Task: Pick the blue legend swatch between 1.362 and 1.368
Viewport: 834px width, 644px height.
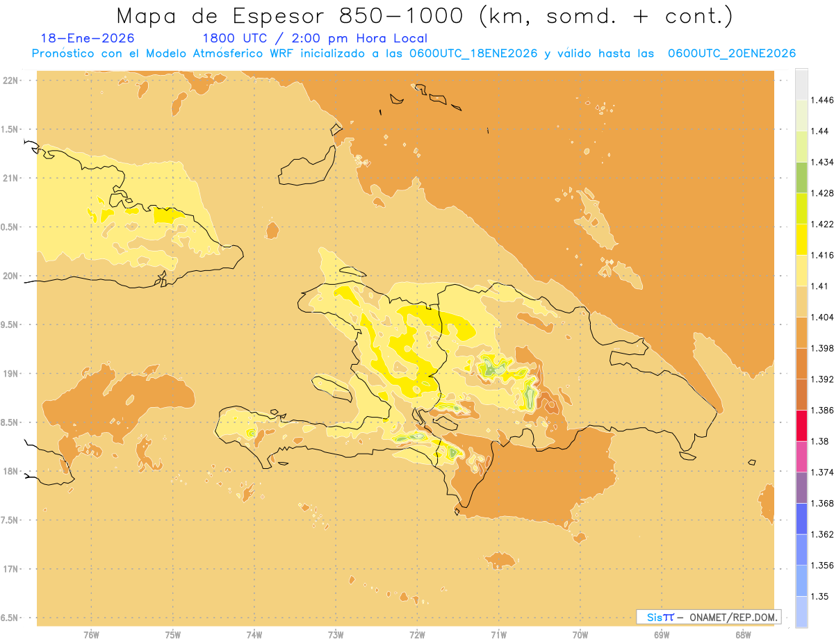Action: pyautogui.click(x=801, y=518)
